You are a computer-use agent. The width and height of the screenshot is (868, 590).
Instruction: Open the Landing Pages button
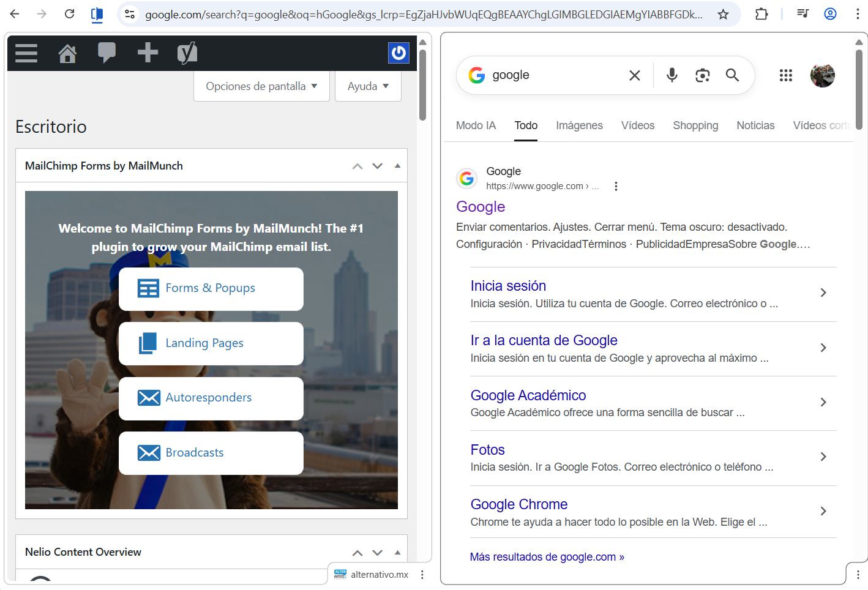coord(211,344)
